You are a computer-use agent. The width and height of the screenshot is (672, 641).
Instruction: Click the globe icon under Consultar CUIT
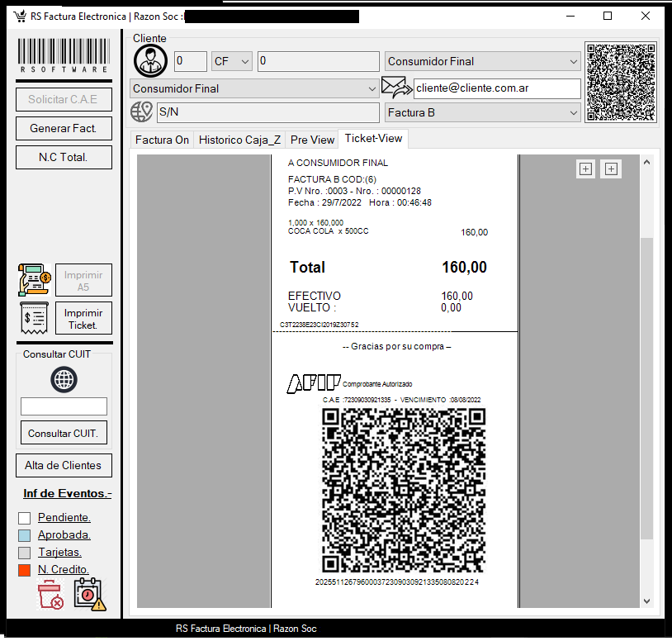[64, 379]
